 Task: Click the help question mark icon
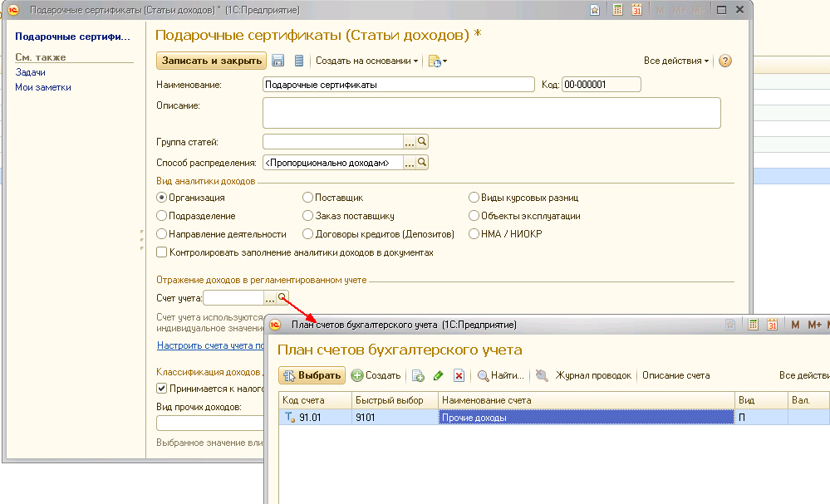coord(725,61)
